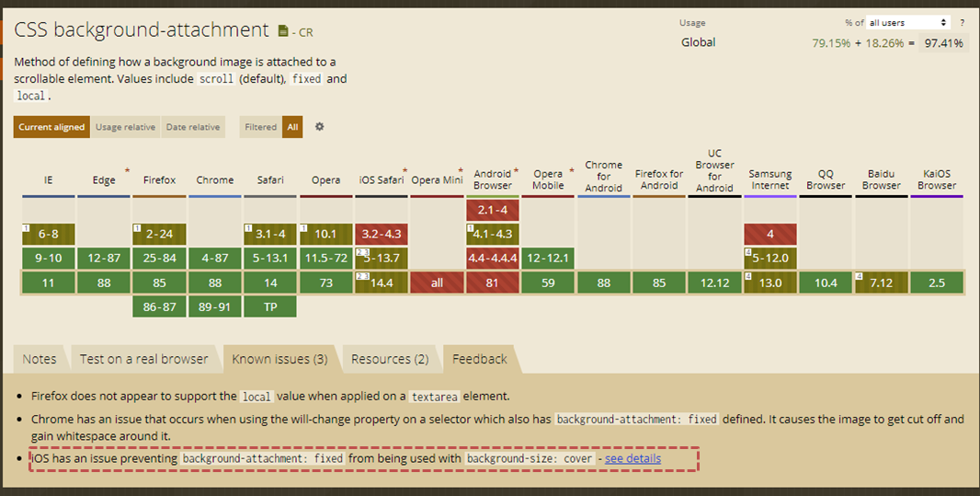Click the Firefox 86-87 future cell

[159, 307]
